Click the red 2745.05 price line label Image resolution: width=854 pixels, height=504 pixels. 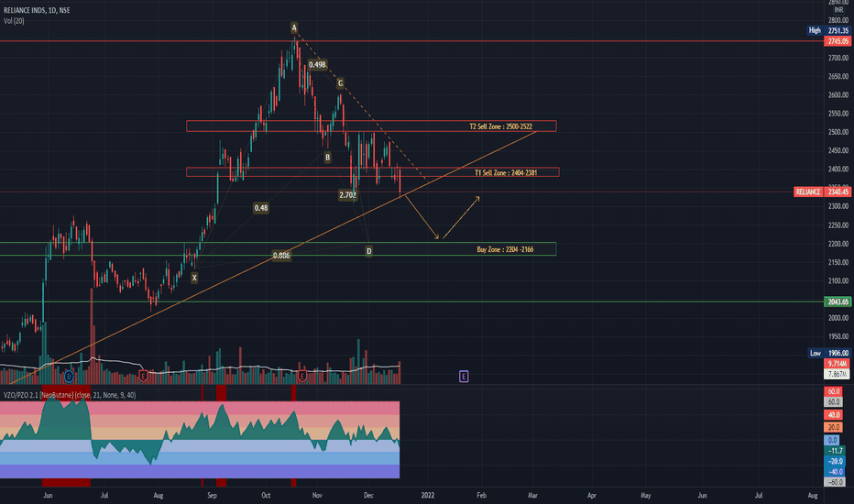point(838,41)
